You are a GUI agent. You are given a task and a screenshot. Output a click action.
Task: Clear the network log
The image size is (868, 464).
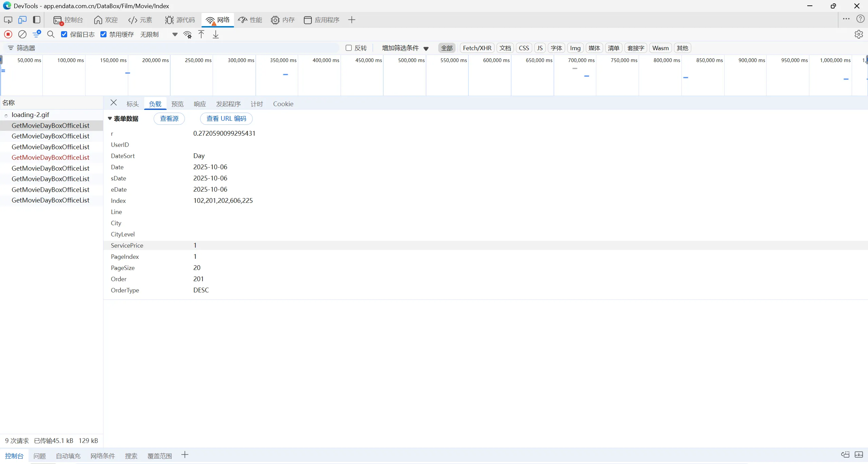(22, 34)
